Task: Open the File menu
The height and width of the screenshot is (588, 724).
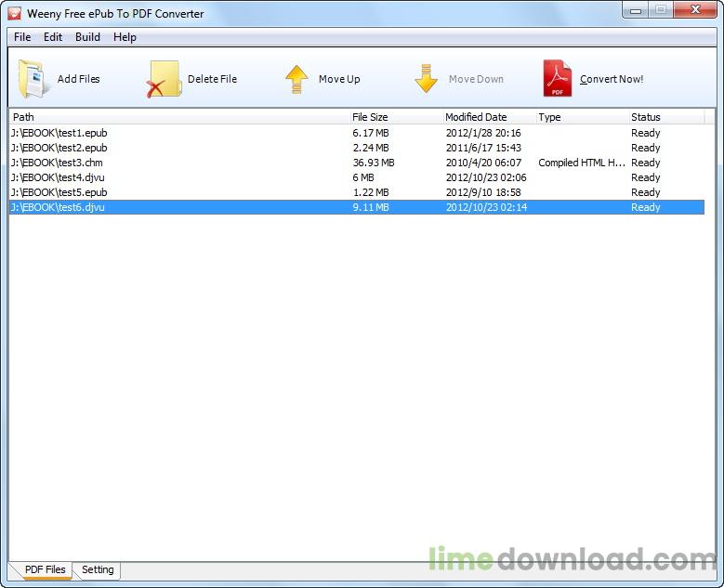Action: click(x=22, y=37)
